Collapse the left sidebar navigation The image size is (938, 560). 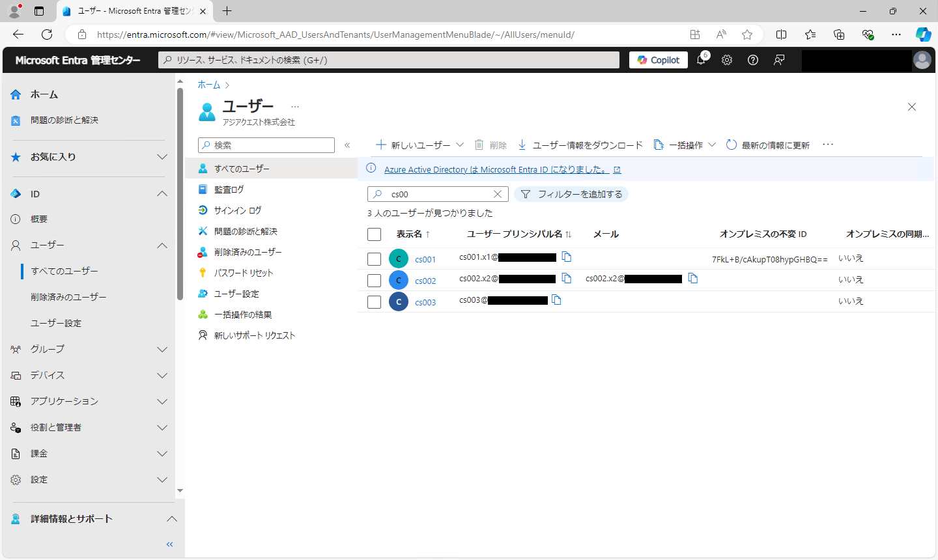[x=170, y=544]
